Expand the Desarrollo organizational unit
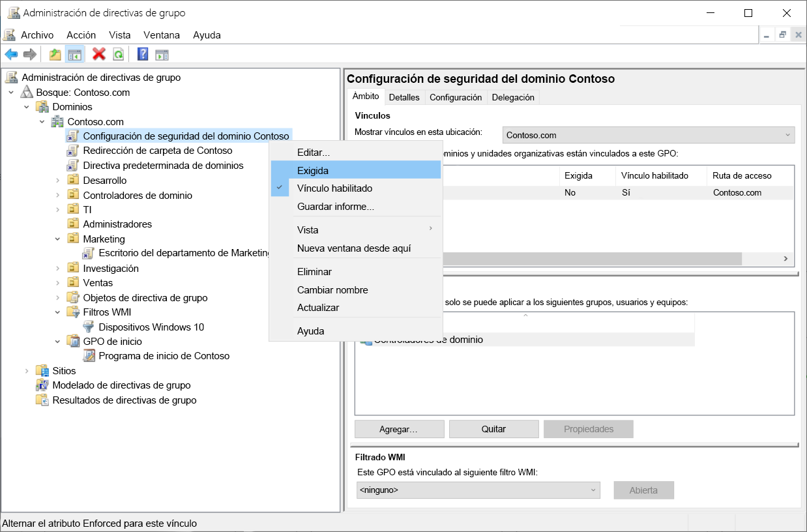 pos(57,181)
